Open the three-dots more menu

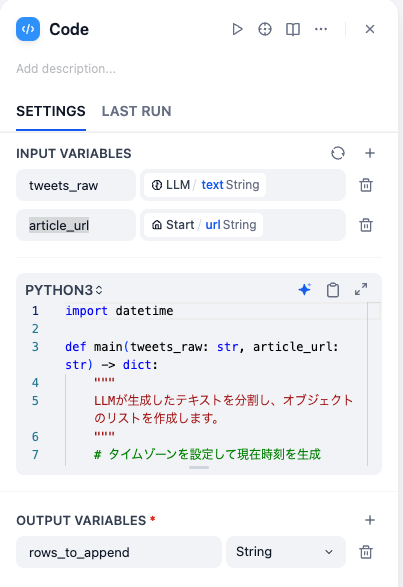click(x=321, y=29)
